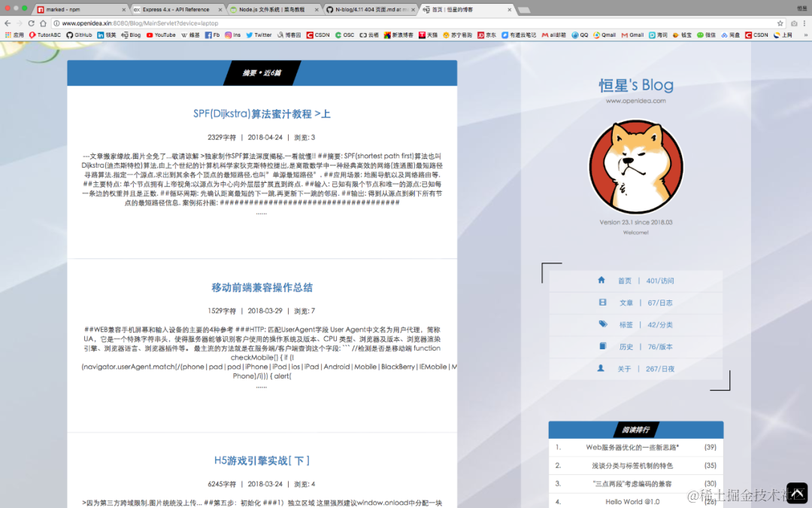
Task: Open the 移动前端兼容操作总结 article
Action: click(262, 287)
